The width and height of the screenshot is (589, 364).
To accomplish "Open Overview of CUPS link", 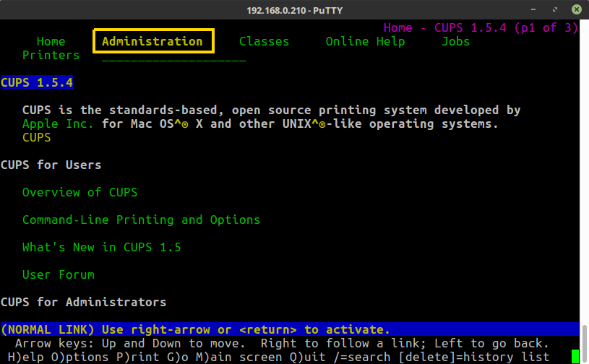I will click(79, 192).
